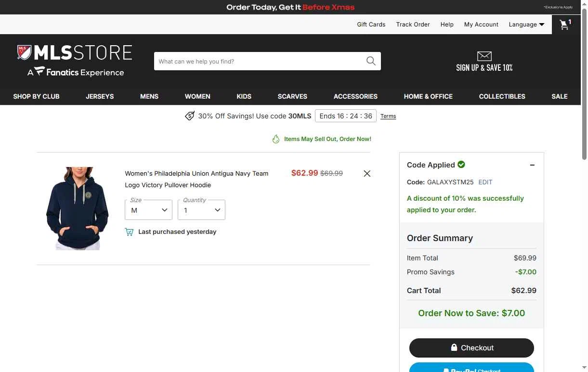
Task: Open the Help link
Action: coord(447,25)
